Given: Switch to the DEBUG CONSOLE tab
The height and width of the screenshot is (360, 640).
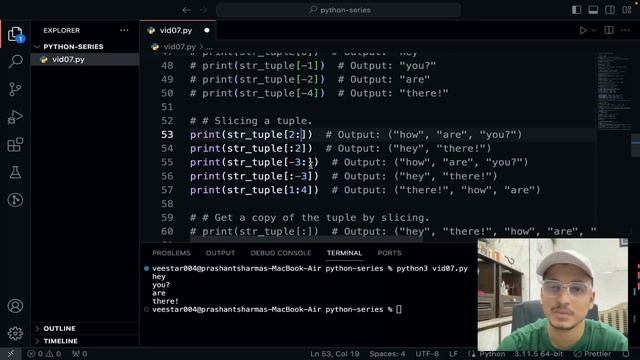Looking at the screenshot, I should (x=281, y=253).
